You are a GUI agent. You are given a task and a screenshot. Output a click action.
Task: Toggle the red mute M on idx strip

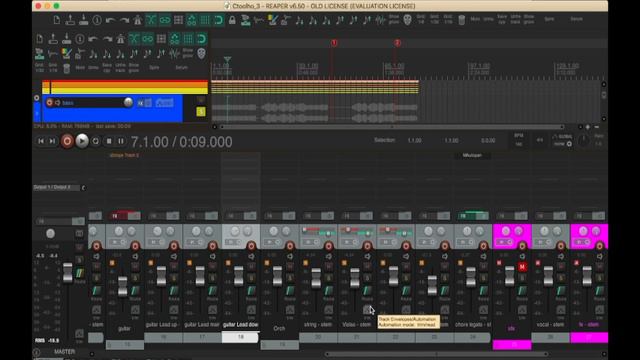pos(522,267)
